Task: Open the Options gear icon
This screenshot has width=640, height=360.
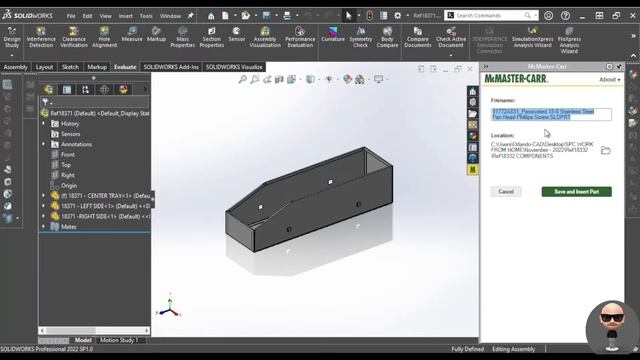Action: [x=398, y=16]
